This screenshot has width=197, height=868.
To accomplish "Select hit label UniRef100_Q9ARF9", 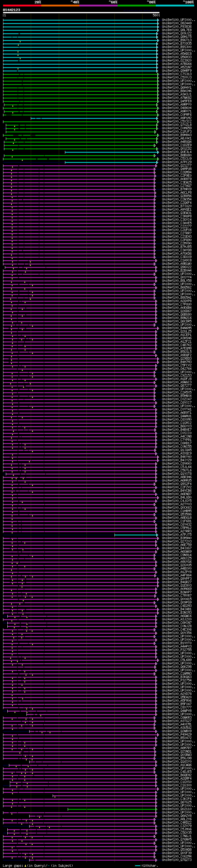I will (177, 71).
